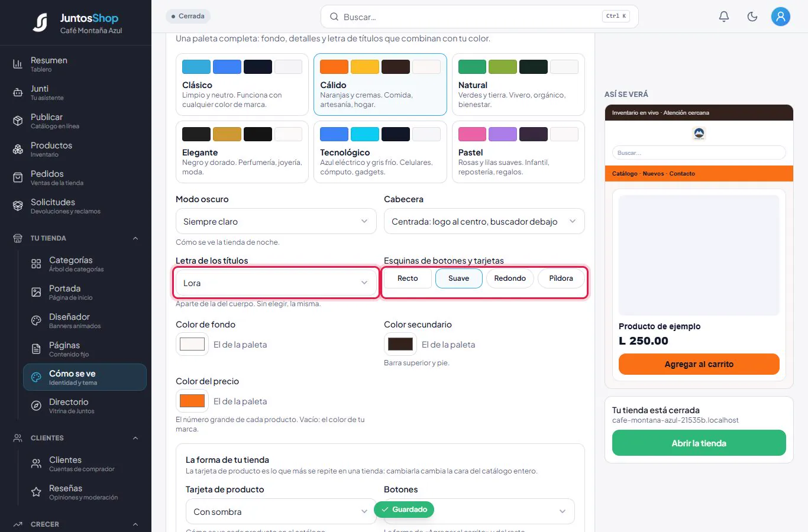
Task: Collapse the TU TIENDA section
Action: click(135, 238)
